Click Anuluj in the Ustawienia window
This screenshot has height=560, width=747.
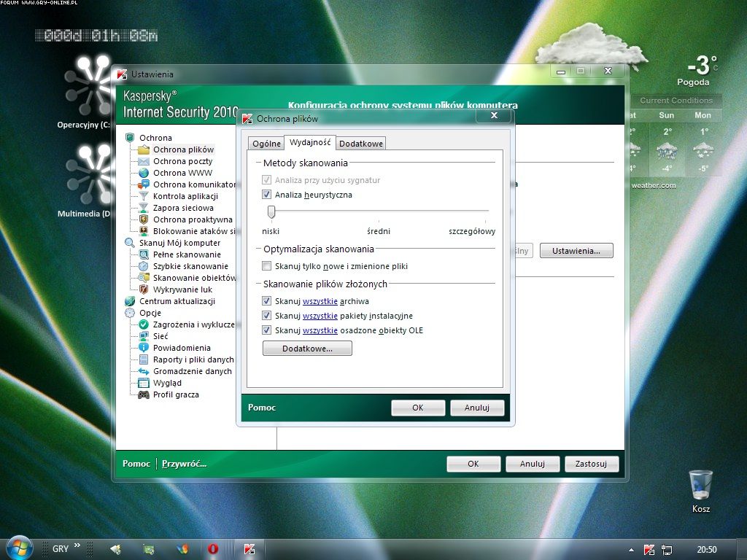[532, 464]
